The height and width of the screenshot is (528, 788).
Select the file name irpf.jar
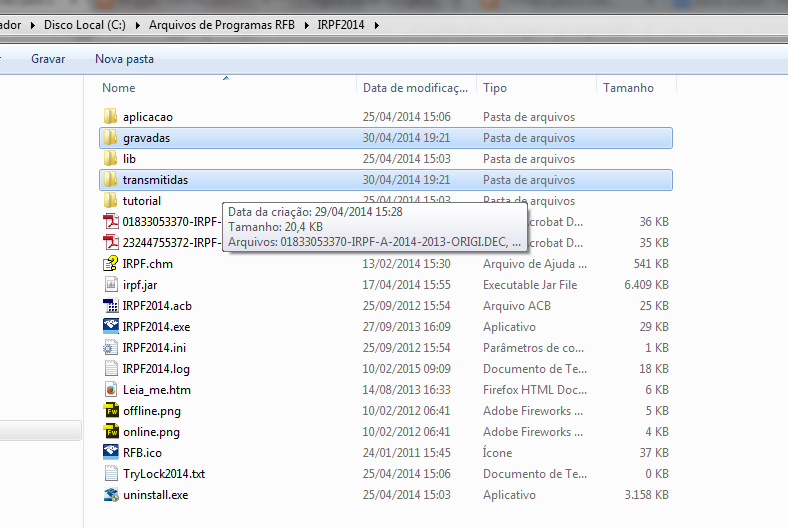tap(140, 285)
